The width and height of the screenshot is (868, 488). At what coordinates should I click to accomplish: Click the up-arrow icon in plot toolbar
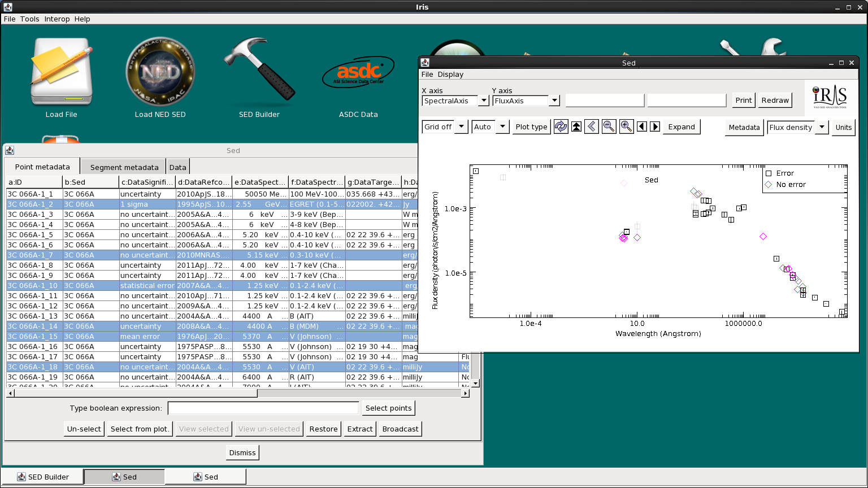pos(576,127)
